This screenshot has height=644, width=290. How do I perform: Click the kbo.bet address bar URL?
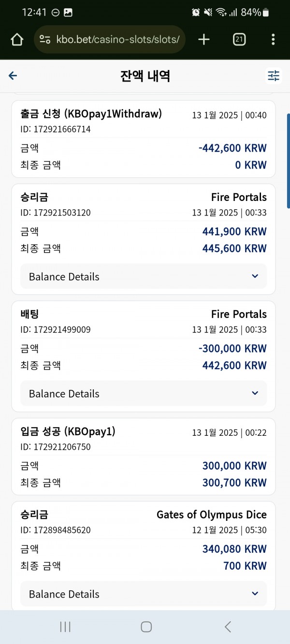(118, 40)
